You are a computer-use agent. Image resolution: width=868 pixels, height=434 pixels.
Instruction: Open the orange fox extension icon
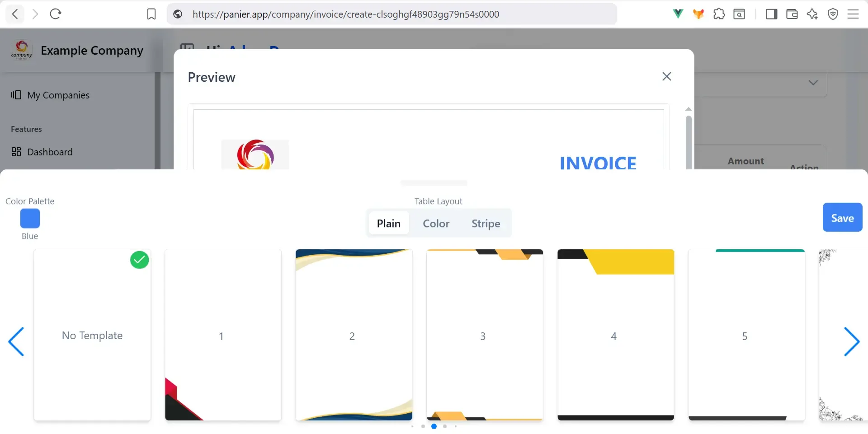(x=698, y=14)
